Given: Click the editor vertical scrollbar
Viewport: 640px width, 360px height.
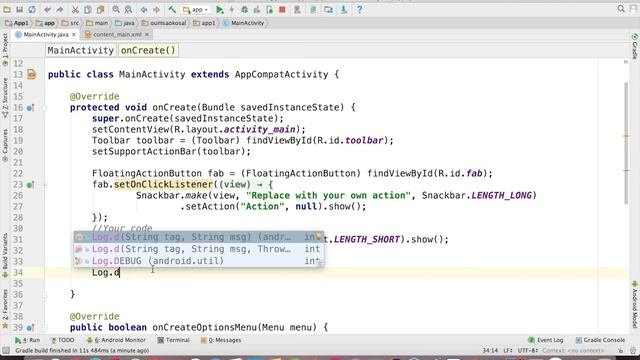Looking at the screenshot, I should click(x=626, y=143).
